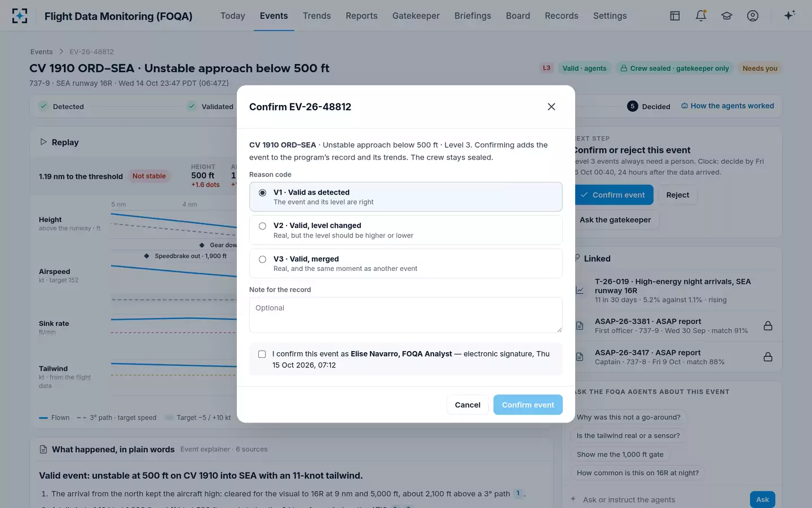This screenshot has height=508, width=812.
Task: Click the breadcrumb chevron after Events
Action: [x=61, y=52]
